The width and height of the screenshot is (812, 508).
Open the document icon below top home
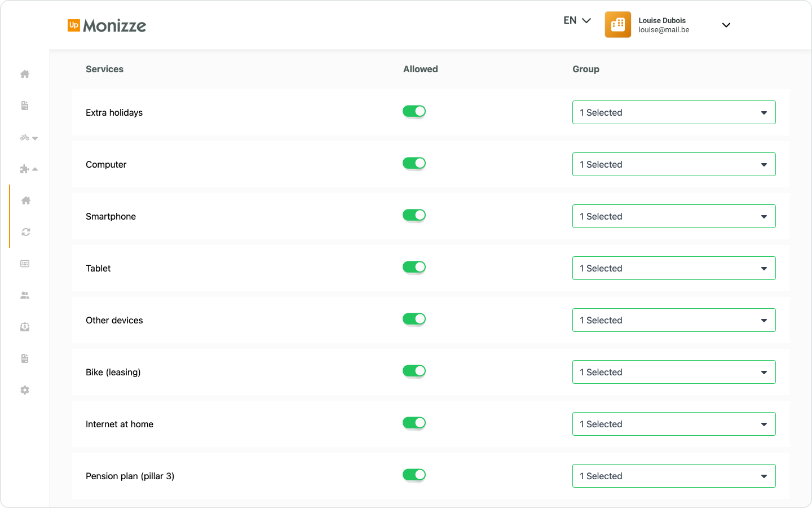25,106
